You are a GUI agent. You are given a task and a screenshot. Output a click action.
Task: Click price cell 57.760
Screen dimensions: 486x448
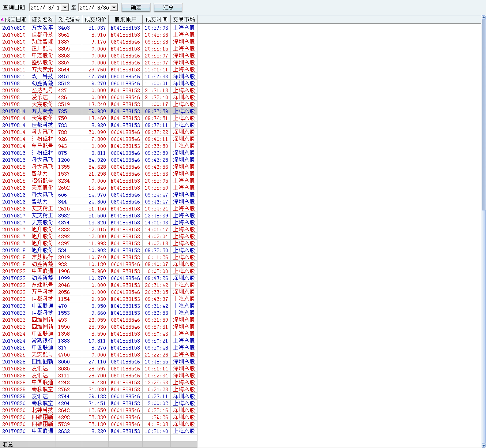(95, 76)
